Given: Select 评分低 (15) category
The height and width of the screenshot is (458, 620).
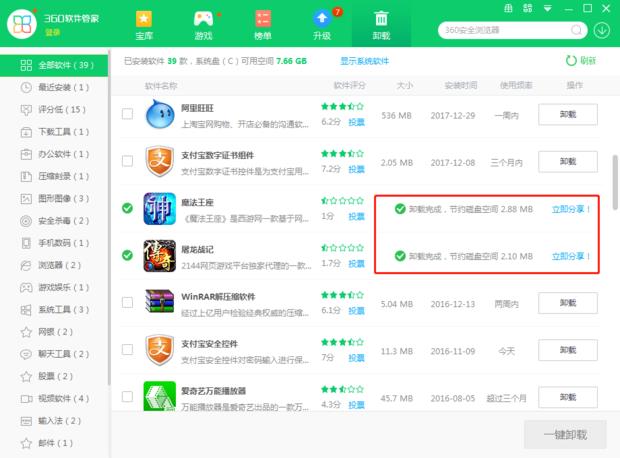Looking at the screenshot, I should click(x=54, y=110).
